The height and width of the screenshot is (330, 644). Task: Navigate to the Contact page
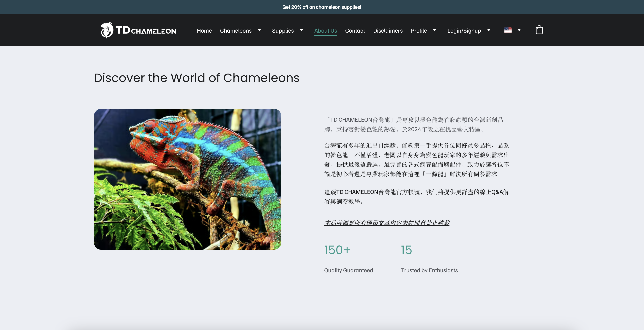click(355, 31)
